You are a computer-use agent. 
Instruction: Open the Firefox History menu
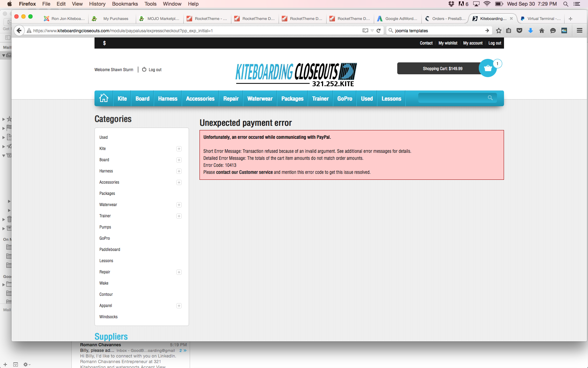pos(97,4)
